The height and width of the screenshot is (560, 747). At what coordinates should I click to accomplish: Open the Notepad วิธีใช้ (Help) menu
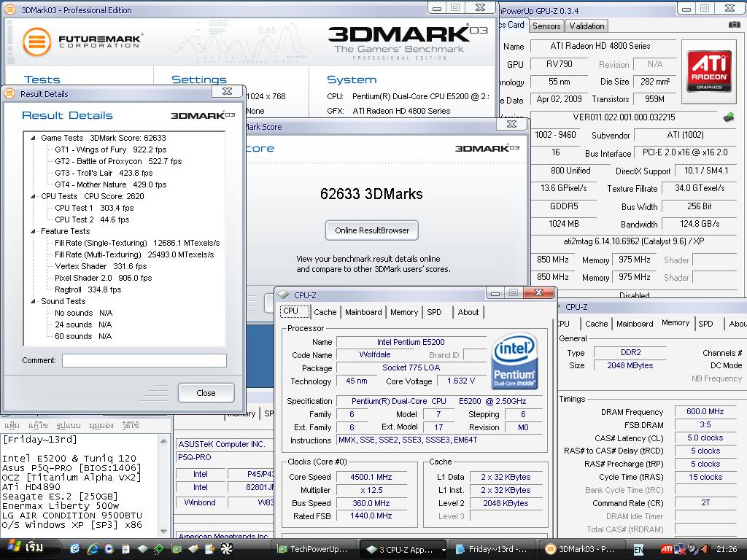point(131,425)
